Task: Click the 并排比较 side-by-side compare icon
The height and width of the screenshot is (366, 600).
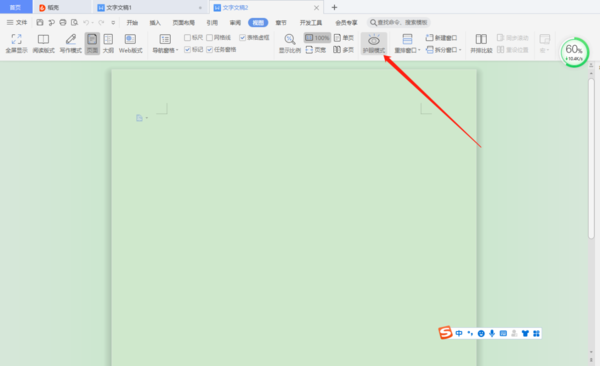Action: [481, 43]
